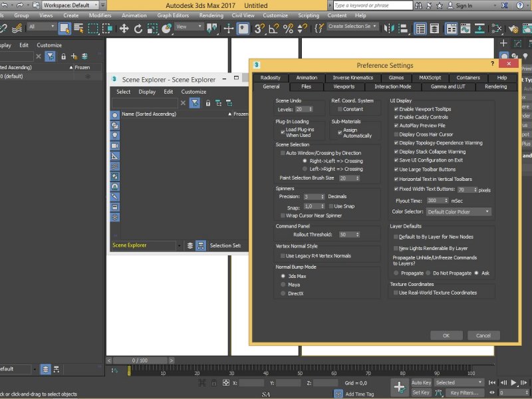Check Use Snap in Spinners group
The image size is (532, 399).
tap(331, 206)
